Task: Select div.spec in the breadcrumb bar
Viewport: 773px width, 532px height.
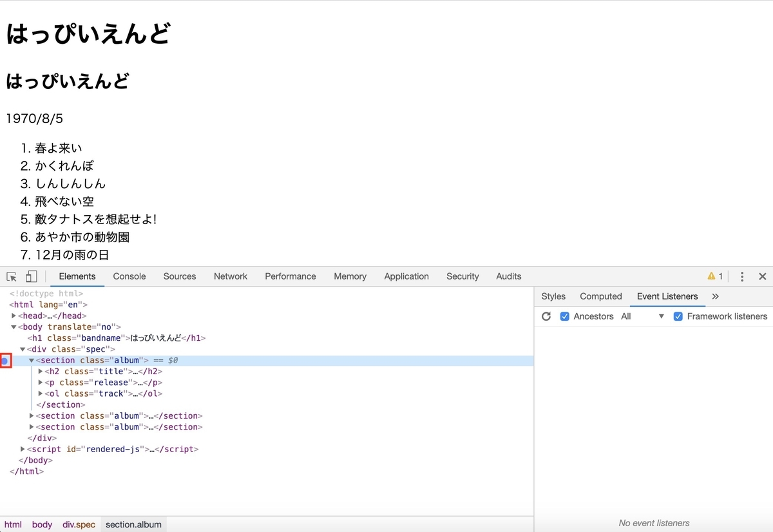Action: click(x=79, y=524)
